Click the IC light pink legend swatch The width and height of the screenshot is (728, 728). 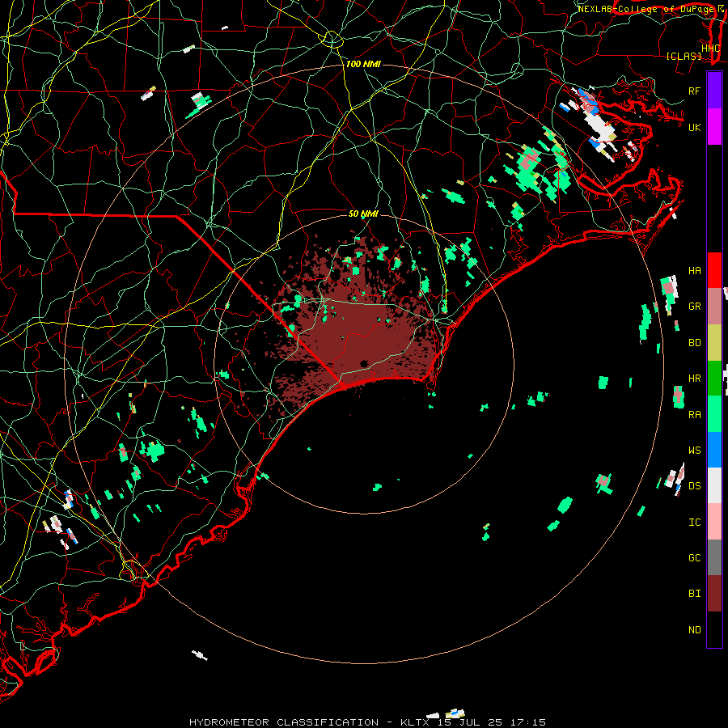pyautogui.click(x=714, y=522)
